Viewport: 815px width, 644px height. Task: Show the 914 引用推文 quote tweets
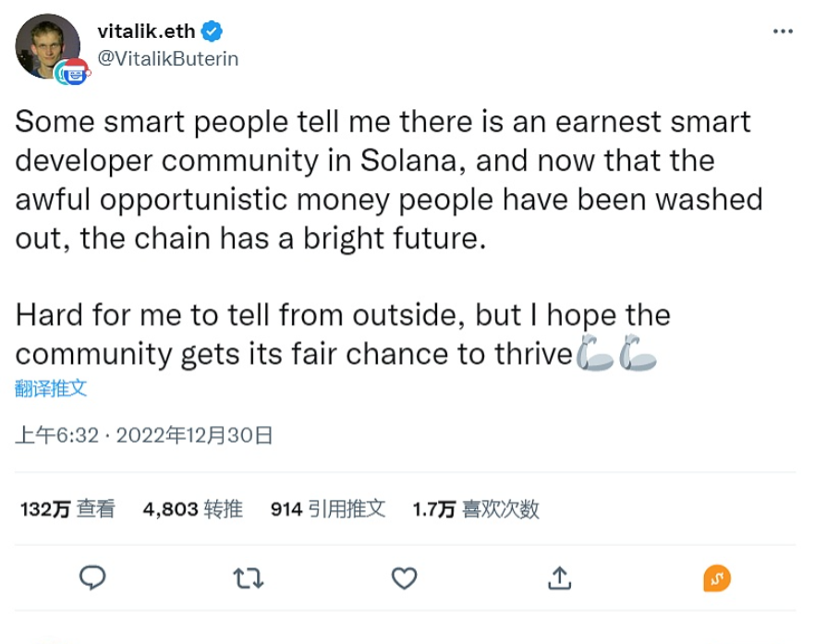[x=327, y=509]
